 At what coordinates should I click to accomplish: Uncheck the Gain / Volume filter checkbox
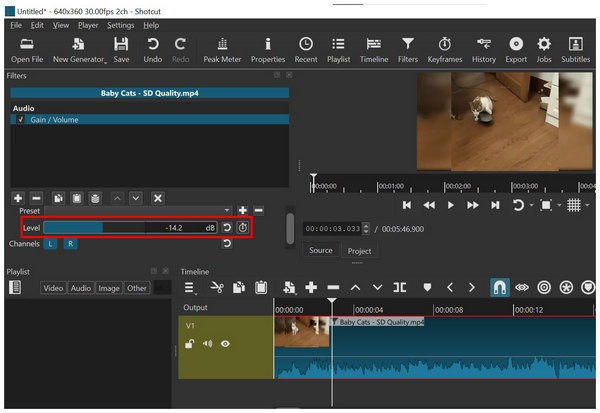click(x=20, y=119)
